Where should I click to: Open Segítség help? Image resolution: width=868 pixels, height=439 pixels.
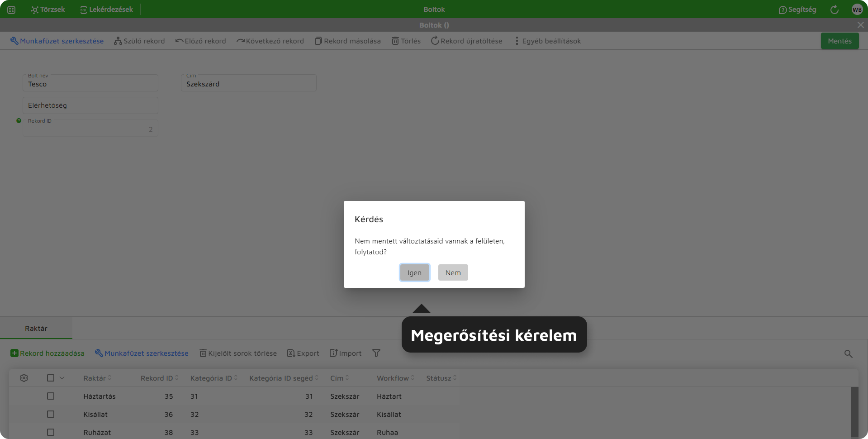[797, 10]
